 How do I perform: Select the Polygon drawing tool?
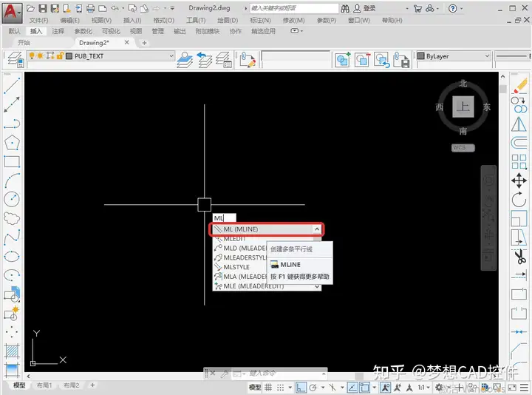12,142
